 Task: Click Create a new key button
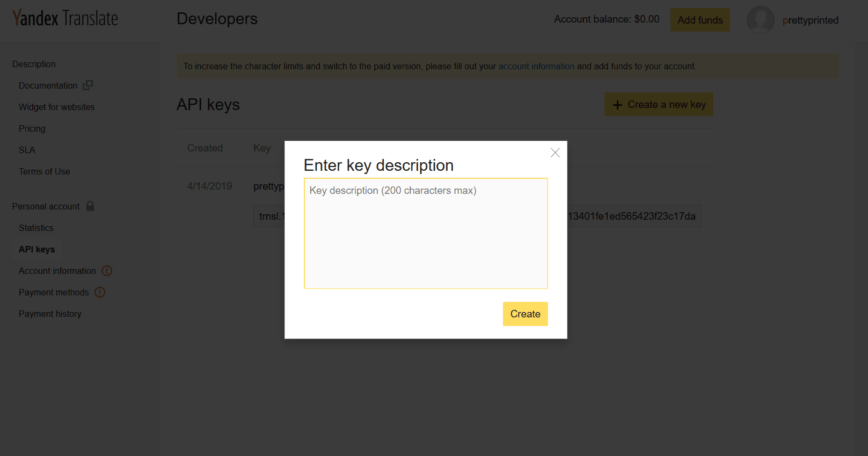coord(659,104)
